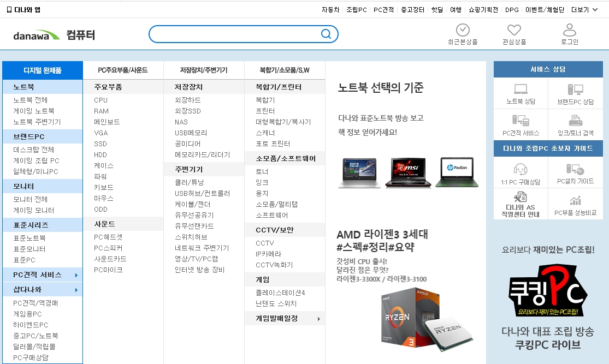Image resolution: width=609 pixels, height=364 pixels.
Task: Click 다나와 조립PC 초보자 가이드 header
Action: pyautogui.click(x=548, y=148)
